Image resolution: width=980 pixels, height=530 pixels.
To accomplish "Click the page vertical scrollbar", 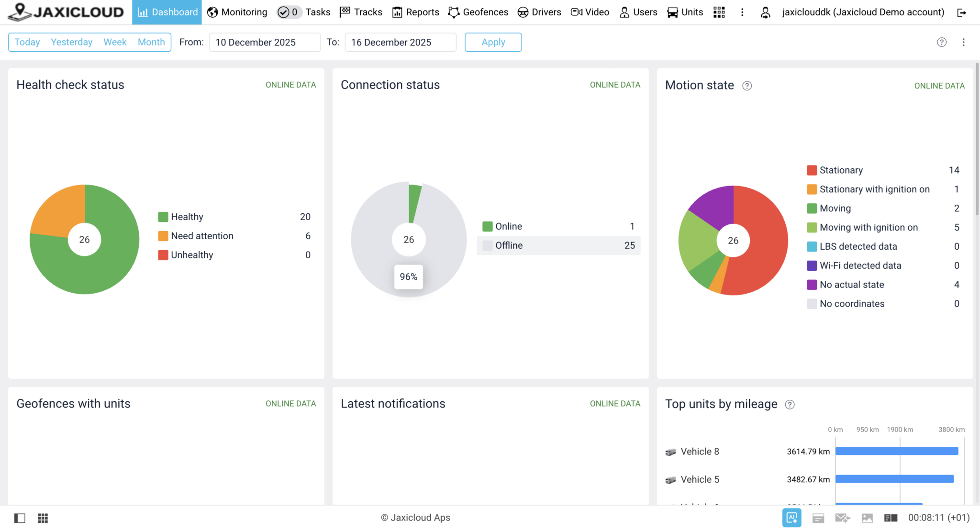I will click(x=977, y=139).
